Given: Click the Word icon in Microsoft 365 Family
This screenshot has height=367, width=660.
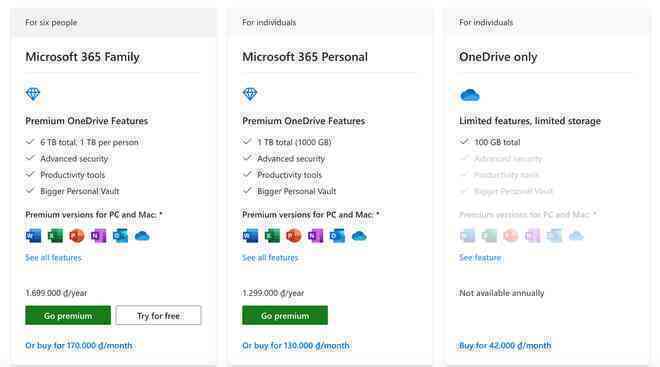Looking at the screenshot, I should (34, 236).
